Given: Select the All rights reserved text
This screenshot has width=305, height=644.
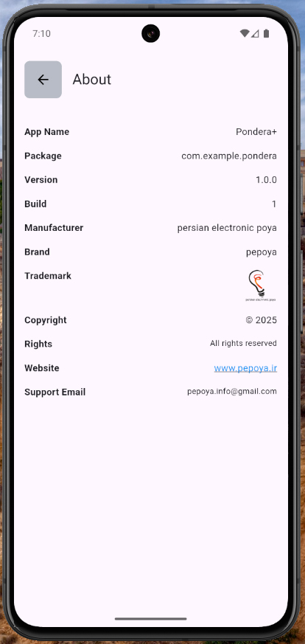Looking at the screenshot, I should click(244, 343).
